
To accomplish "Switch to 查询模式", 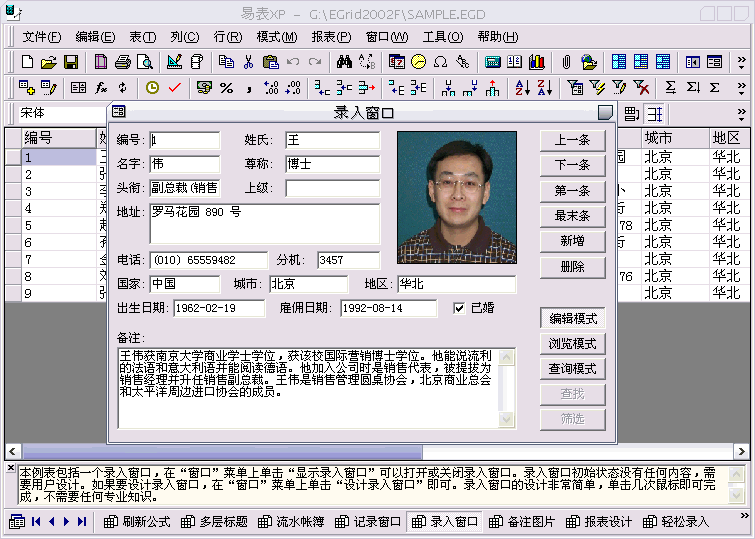I will pos(573,369).
